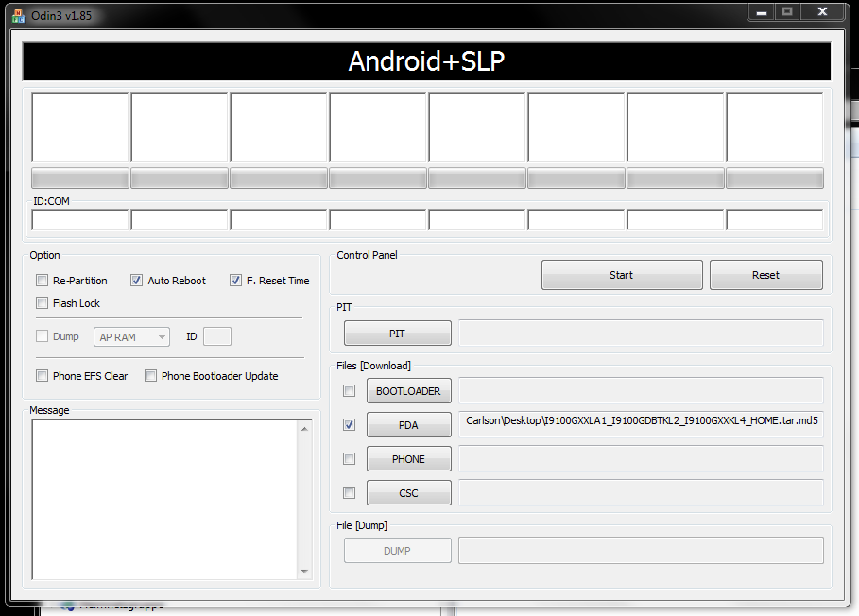859x616 pixels.
Task: Click the Odin3 app icon in title bar
Action: [x=18, y=16]
